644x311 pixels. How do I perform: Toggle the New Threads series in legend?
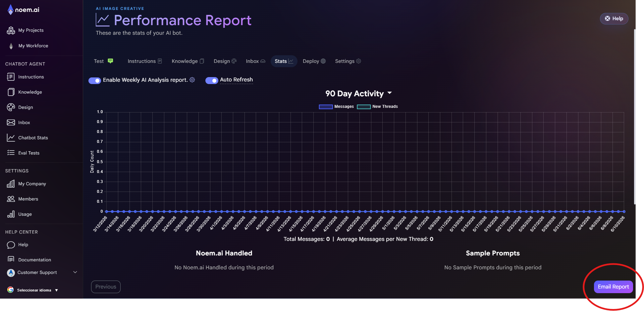coord(377,107)
